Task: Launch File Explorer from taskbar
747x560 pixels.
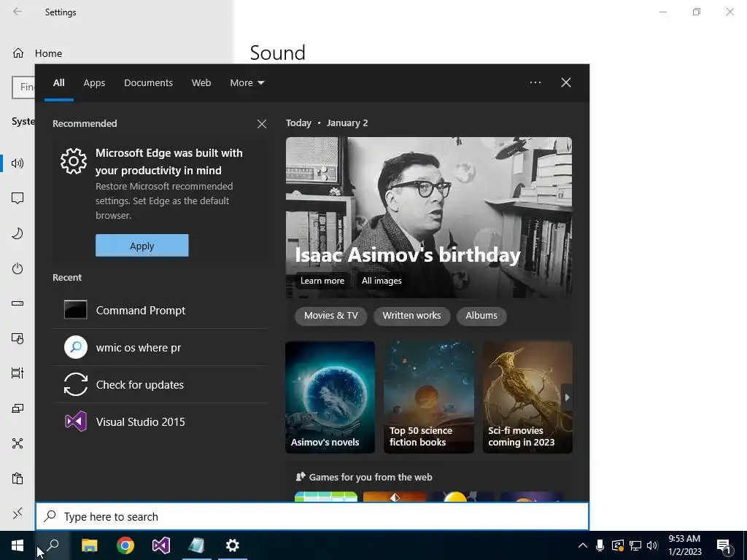Action: tap(89, 545)
